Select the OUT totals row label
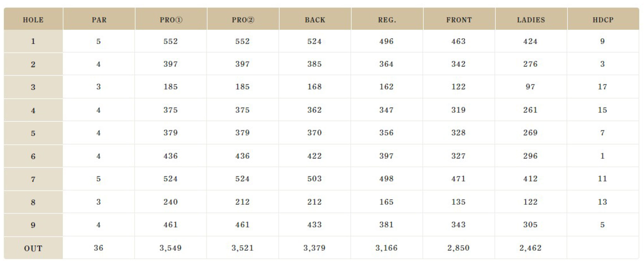 (x=33, y=248)
